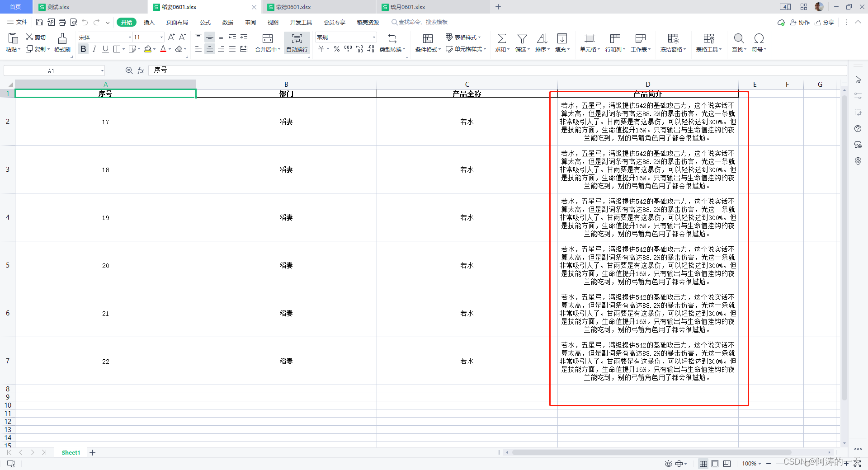
Task: Click the percent style icon
Action: (337, 49)
